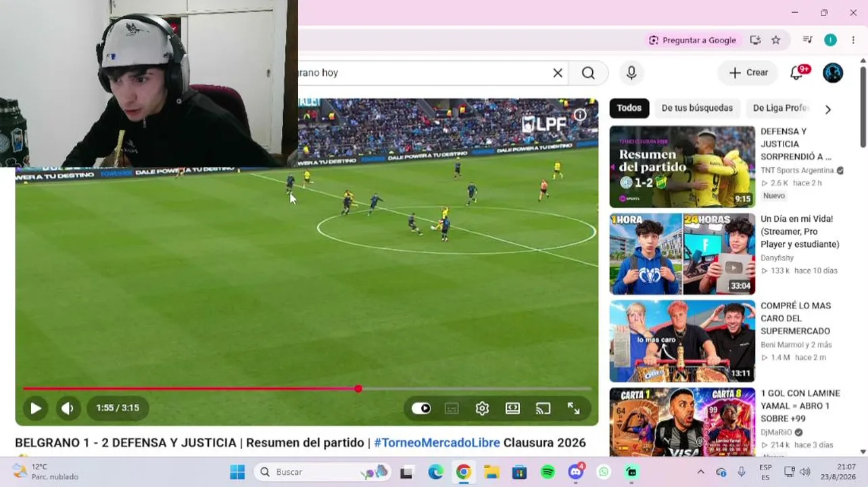Start voice search with the microphone

(x=631, y=73)
